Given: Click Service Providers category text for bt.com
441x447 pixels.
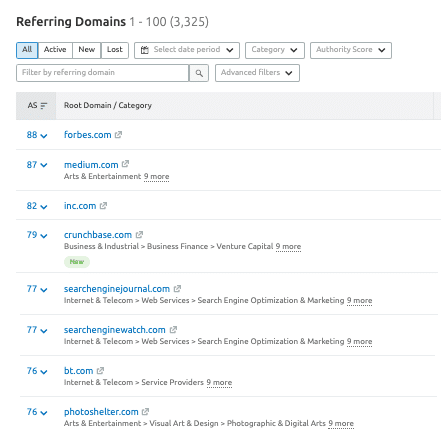Looking at the screenshot, I should 172,382.
